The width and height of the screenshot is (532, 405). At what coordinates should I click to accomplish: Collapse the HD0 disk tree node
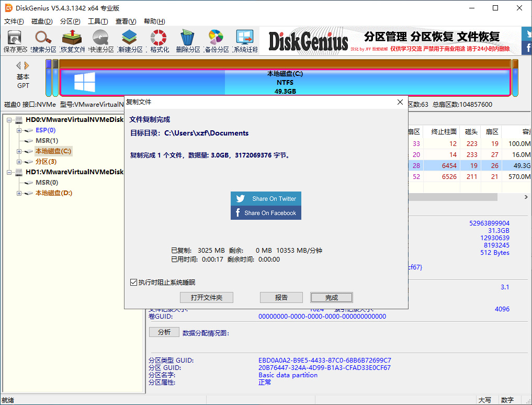tap(9, 120)
